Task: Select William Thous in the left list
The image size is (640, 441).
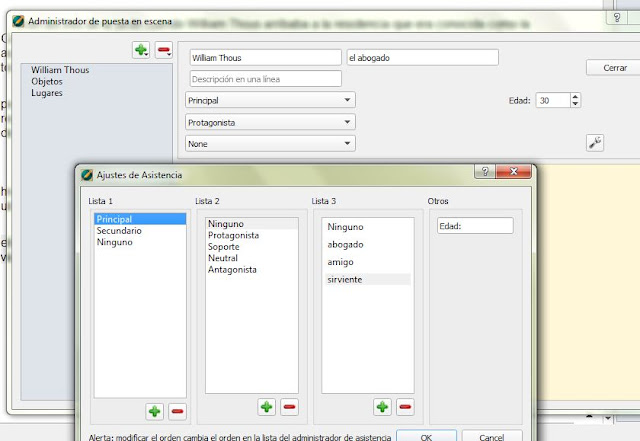Action: [60, 70]
